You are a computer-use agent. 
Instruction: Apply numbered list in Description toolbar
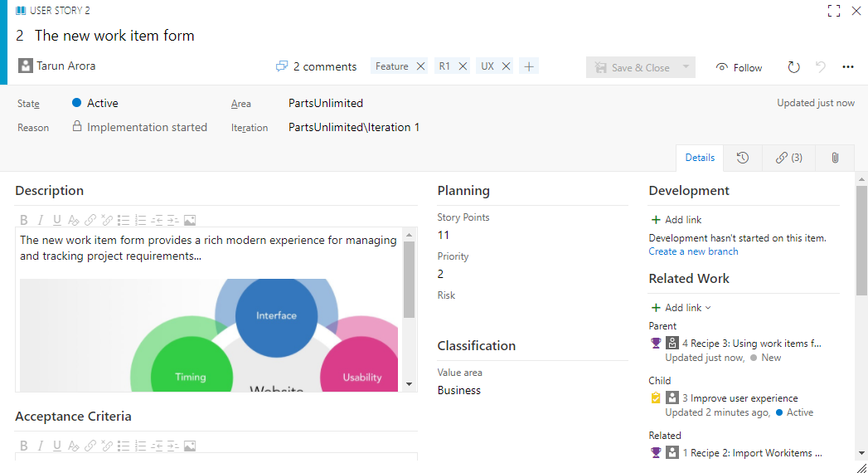pos(140,221)
